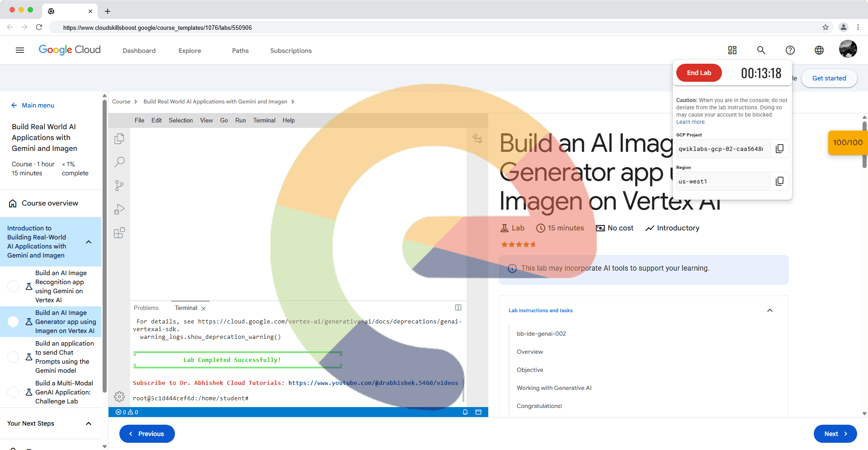Open the Help menu in the IDE
868x450 pixels.
[288, 120]
